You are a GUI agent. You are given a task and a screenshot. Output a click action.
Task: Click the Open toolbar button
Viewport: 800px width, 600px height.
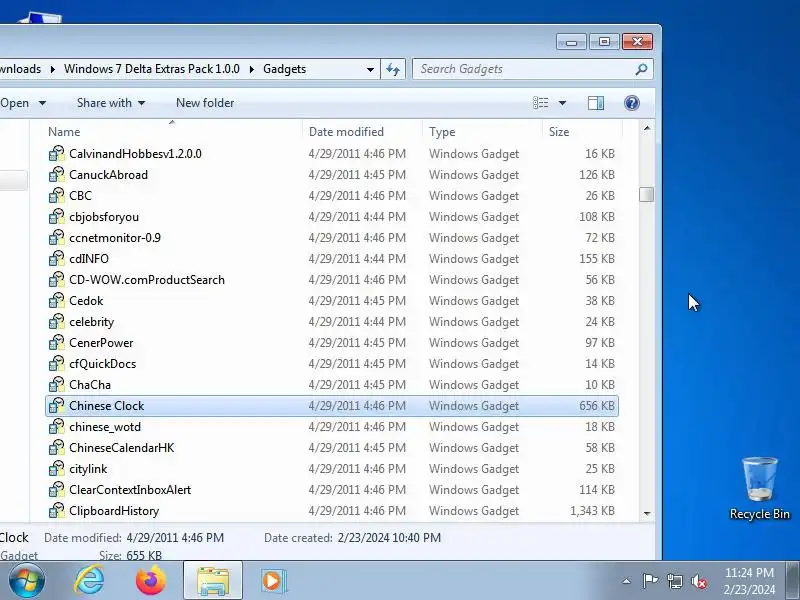pos(14,103)
